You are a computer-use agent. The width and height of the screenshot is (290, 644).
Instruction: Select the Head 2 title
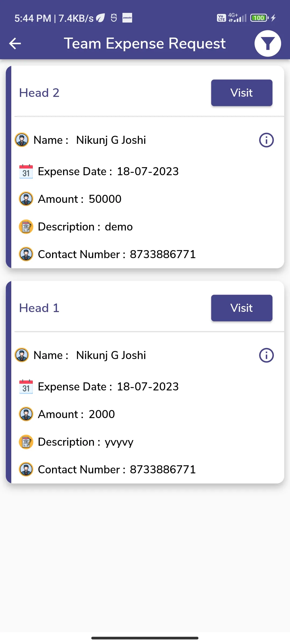[39, 93]
